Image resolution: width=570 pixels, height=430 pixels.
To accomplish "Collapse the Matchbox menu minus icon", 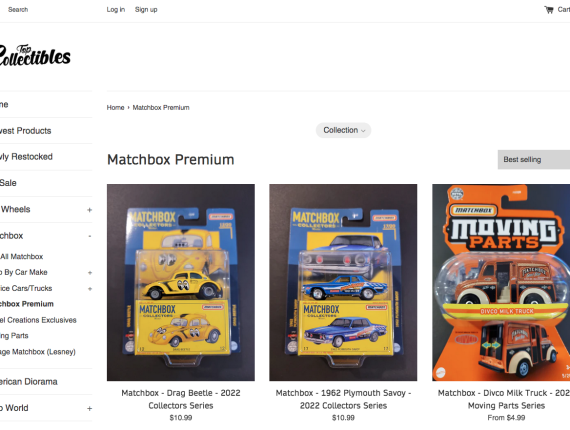I will pos(89,236).
